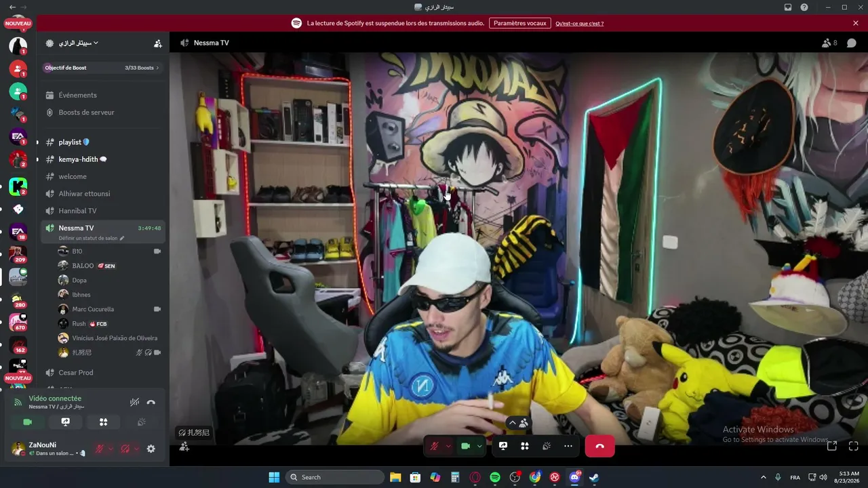Select user Ibhnes in voice list

click(110, 295)
